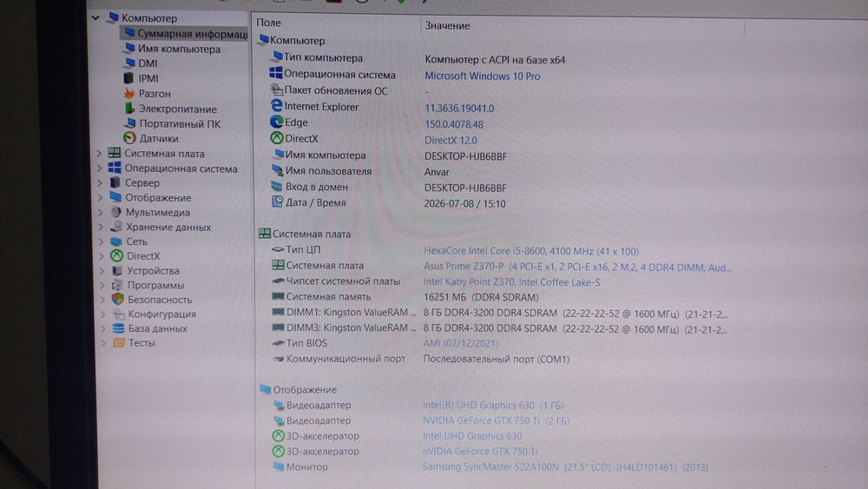Image resolution: width=868 pixels, height=489 pixels.
Task: Click Программы icon in tree
Action: 117,285
